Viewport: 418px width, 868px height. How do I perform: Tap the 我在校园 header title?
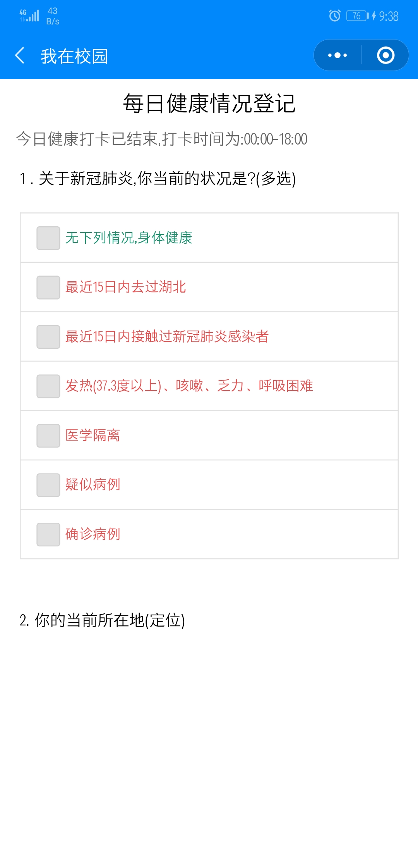[x=74, y=56]
